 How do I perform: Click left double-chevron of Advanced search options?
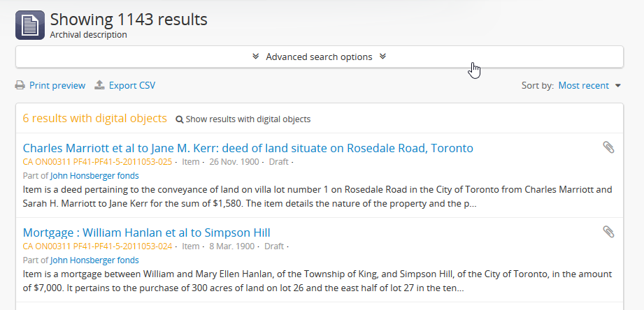[x=256, y=57]
